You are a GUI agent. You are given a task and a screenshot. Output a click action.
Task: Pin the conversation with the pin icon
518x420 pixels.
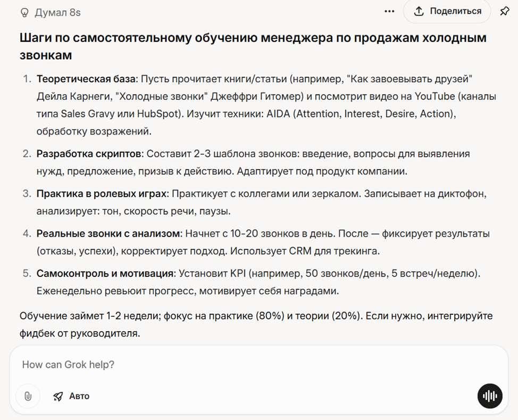coord(504,11)
